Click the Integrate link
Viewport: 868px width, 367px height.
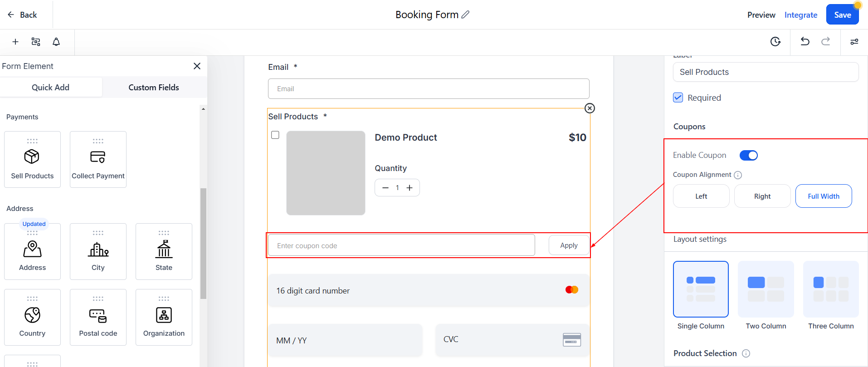pyautogui.click(x=800, y=15)
